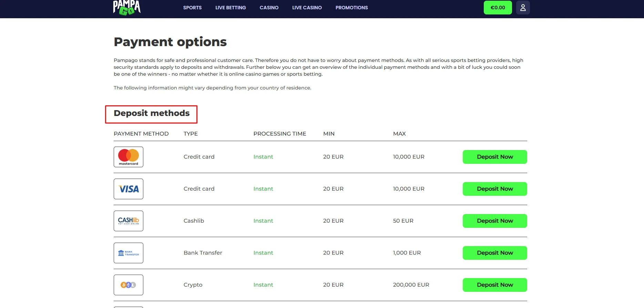The image size is (644, 308).
Task: Click 20 EUR minimum in Crypto row
Action: (333, 285)
